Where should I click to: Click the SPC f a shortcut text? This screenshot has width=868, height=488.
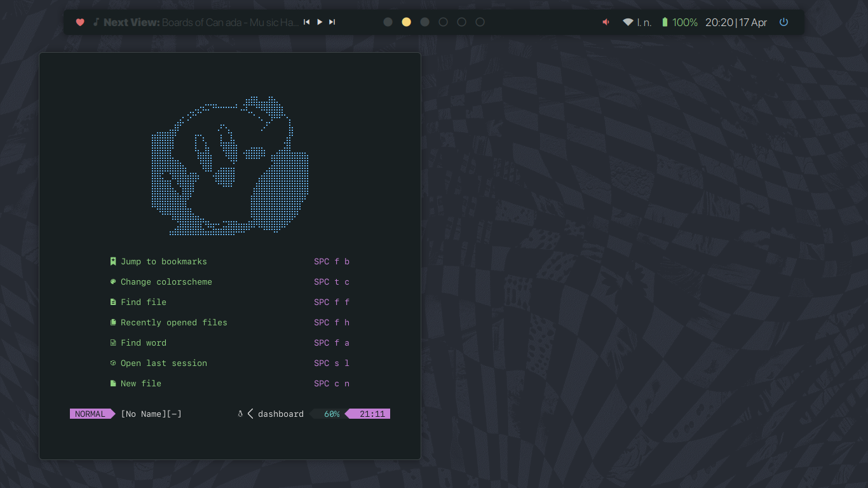coord(332,342)
